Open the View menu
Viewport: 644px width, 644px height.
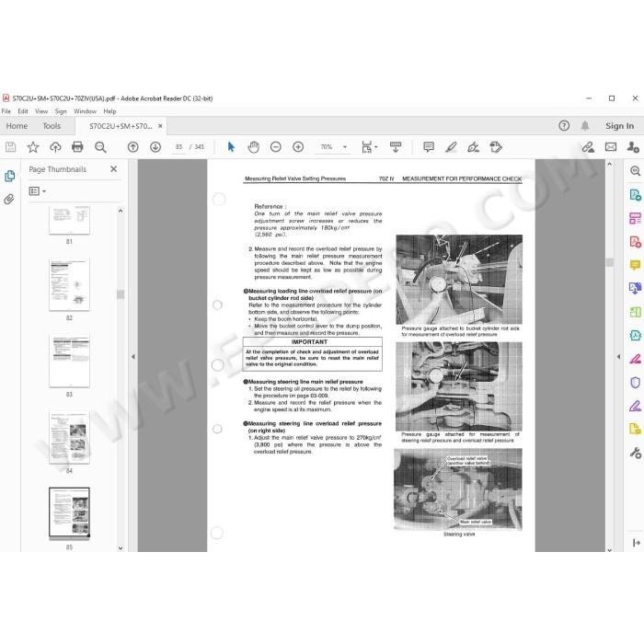tap(41, 111)
